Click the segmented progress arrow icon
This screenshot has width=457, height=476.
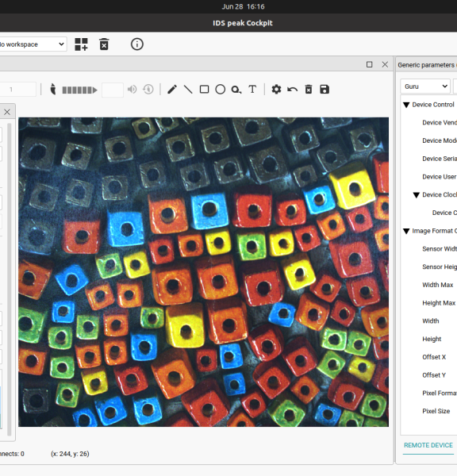point(80,90)
